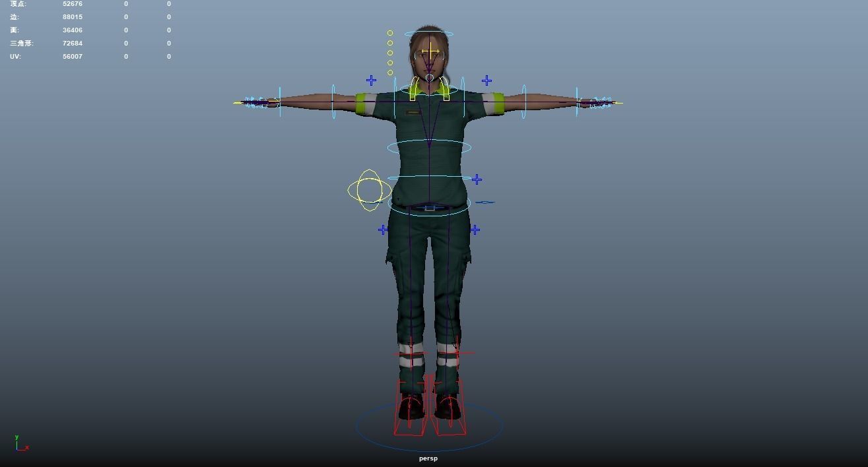Click the UV count value 56007
The width and height of the screenshot is (868, 467).
point(73,57)
